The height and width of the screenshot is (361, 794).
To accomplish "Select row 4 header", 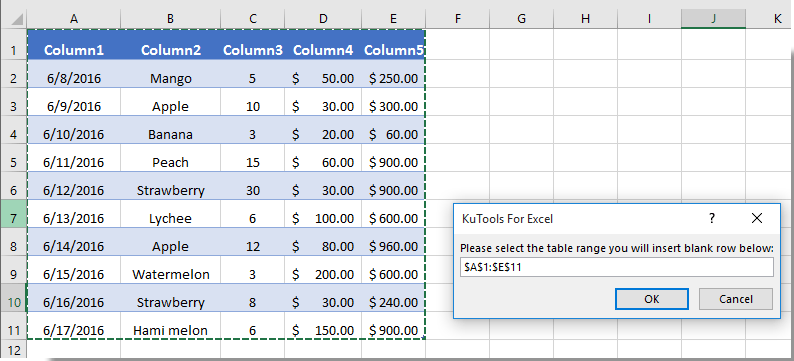I will pos(13,130).
